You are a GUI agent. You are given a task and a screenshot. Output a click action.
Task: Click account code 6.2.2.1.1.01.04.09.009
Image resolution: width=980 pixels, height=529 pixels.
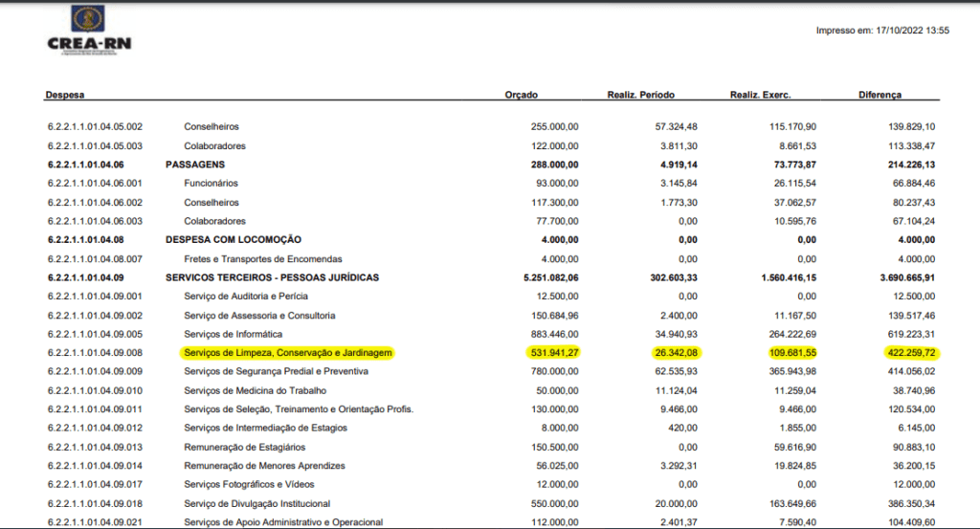tap(95, 371)
